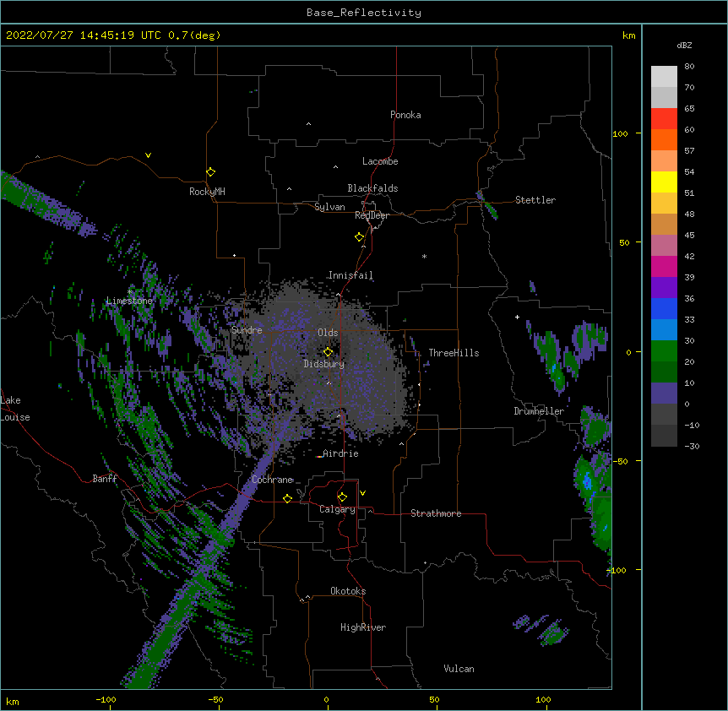Select the 30 dBZ light blue swatch

point(664,329)
